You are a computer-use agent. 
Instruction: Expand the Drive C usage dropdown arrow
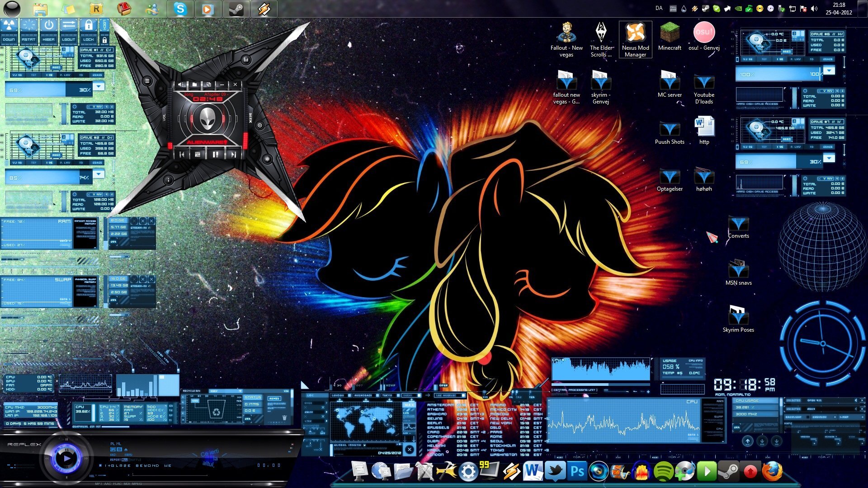pyautogui.click(x=99, y=86)
